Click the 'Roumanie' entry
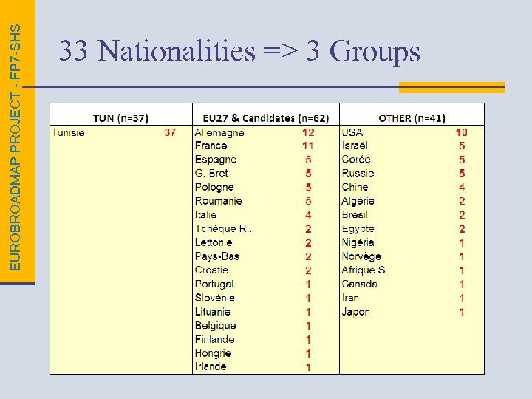532x399 pixels. pyautogui.click(x=218, y=201)
